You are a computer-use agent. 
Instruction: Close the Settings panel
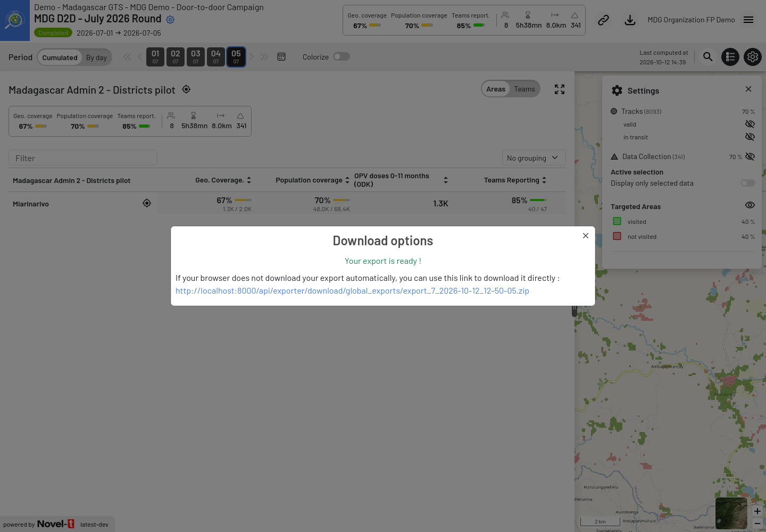pos(748,89)
